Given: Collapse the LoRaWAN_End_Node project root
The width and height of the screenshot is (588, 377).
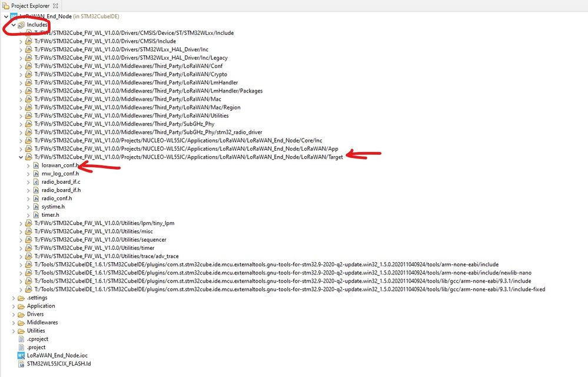Looking at the screenshot, I should click(x=6, y=16).
